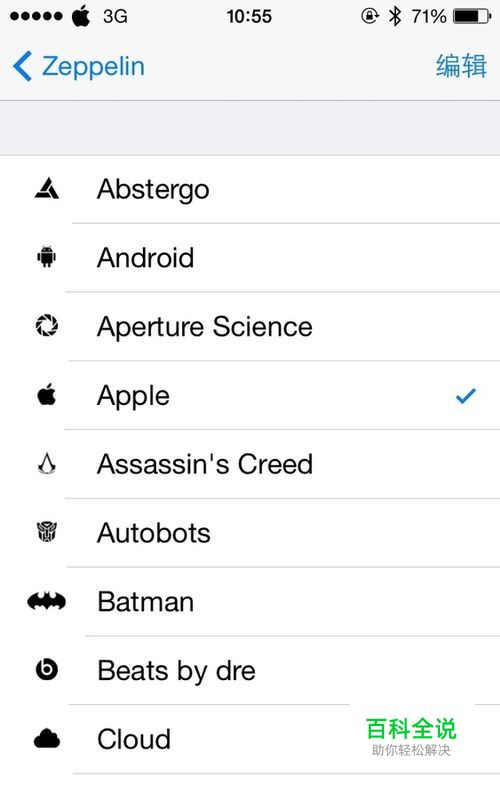500x789 pixels.
Task: Toggle the Apple checkmark selection
Action: (465, 396)
